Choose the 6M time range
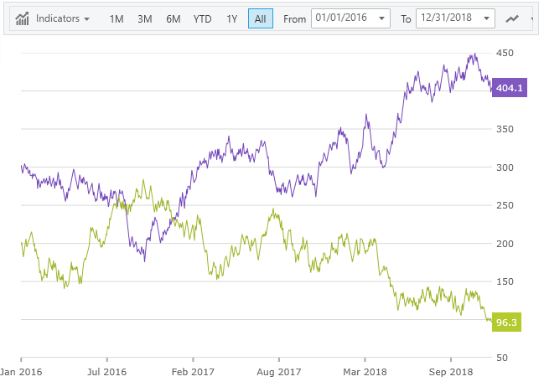544x392 pixels. click(173, 18)
